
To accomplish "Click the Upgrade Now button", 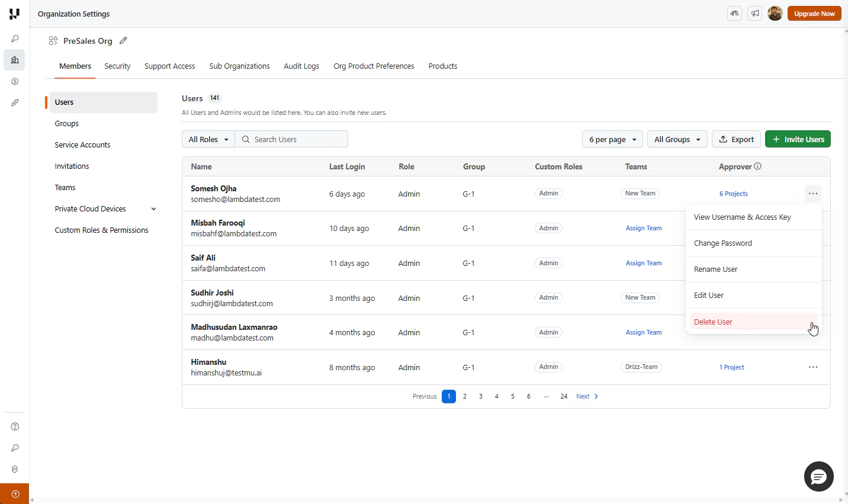I will click(x=814, y=14).
